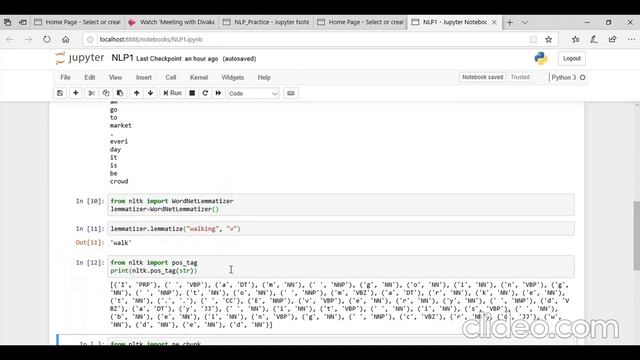Show tabs you've set aside
The width and height of the screenshot is (640, 360).
[x=7, y=22]
